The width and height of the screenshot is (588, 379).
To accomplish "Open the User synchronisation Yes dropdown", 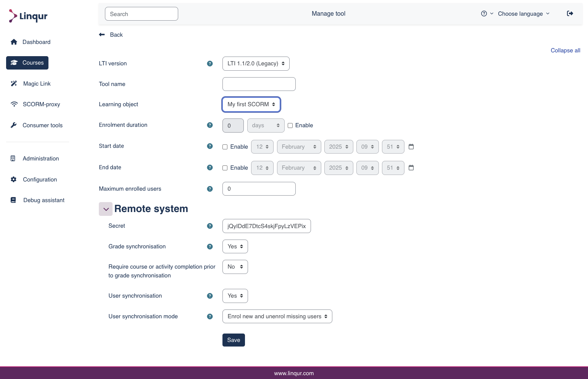I will pyautogui.click(x=235, y=296).
